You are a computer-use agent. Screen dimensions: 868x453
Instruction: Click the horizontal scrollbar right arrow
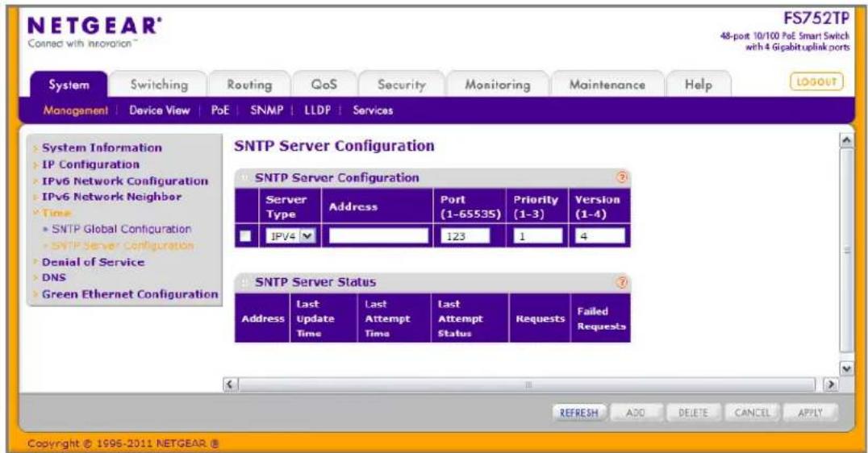point(830,384)
